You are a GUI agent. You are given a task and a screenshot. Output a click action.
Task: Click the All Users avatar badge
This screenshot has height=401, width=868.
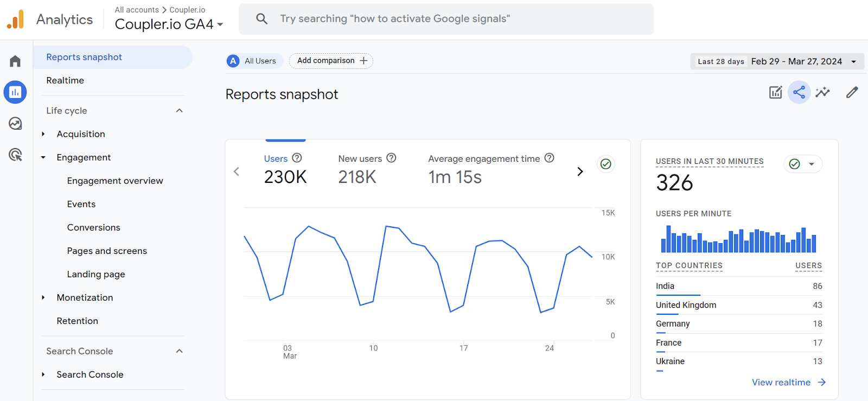pos(233,61)
